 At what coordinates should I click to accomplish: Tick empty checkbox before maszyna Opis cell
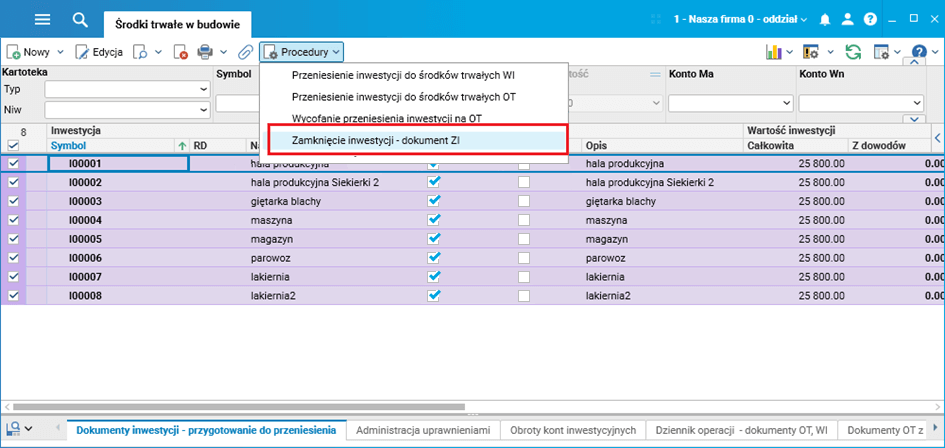point(524,220)
